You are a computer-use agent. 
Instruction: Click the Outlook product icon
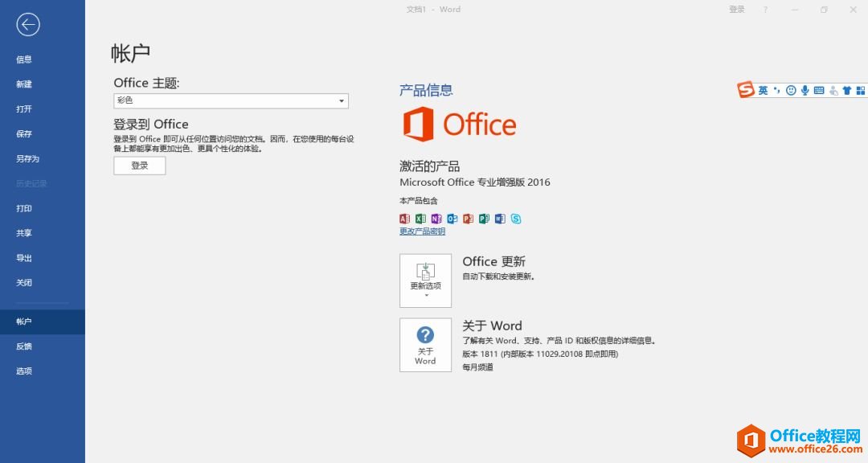point(452,219)
